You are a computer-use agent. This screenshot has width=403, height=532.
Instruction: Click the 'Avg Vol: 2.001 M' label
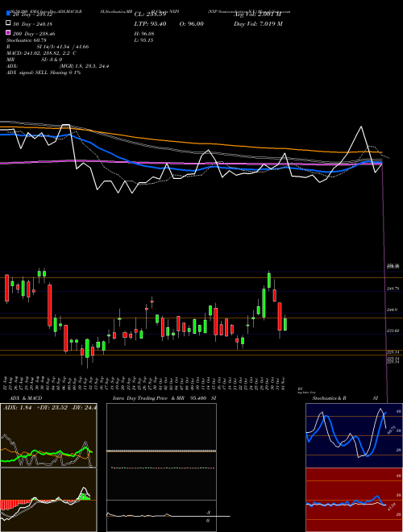point(257,15)
